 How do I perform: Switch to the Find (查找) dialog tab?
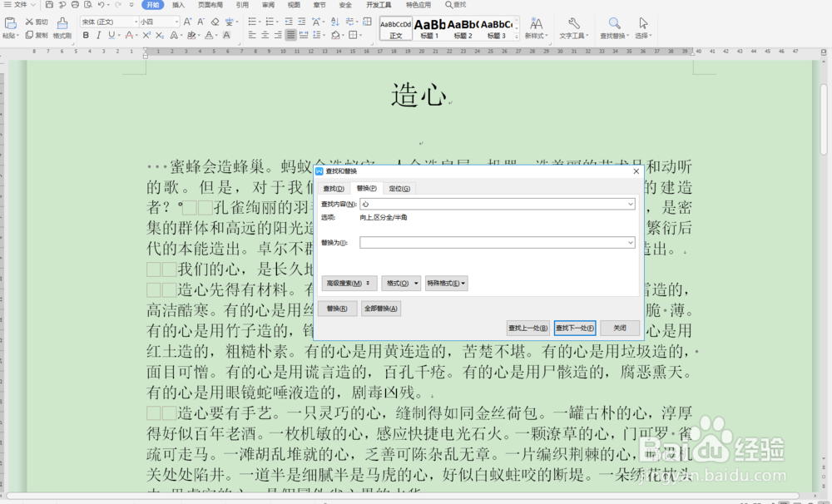point(334,188)
